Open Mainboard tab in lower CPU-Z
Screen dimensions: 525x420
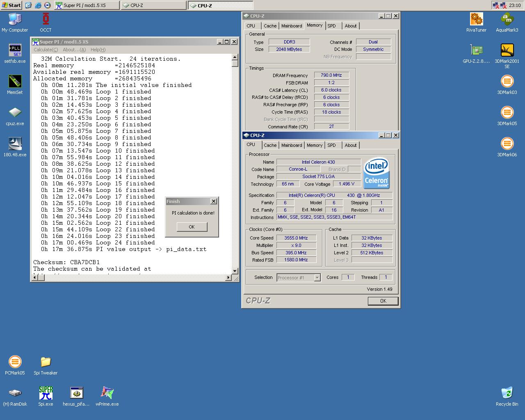point(292,145)
